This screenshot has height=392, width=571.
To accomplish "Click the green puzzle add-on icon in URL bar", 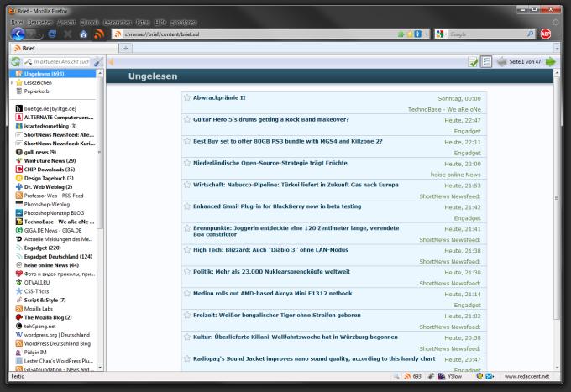I will click(x=401, y=34).
